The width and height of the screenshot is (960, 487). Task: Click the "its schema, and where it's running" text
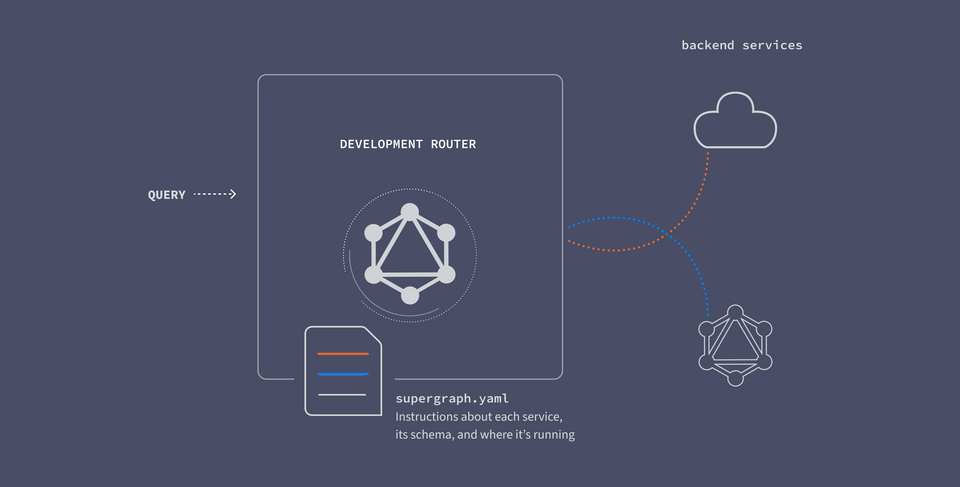tap(485, 435)
